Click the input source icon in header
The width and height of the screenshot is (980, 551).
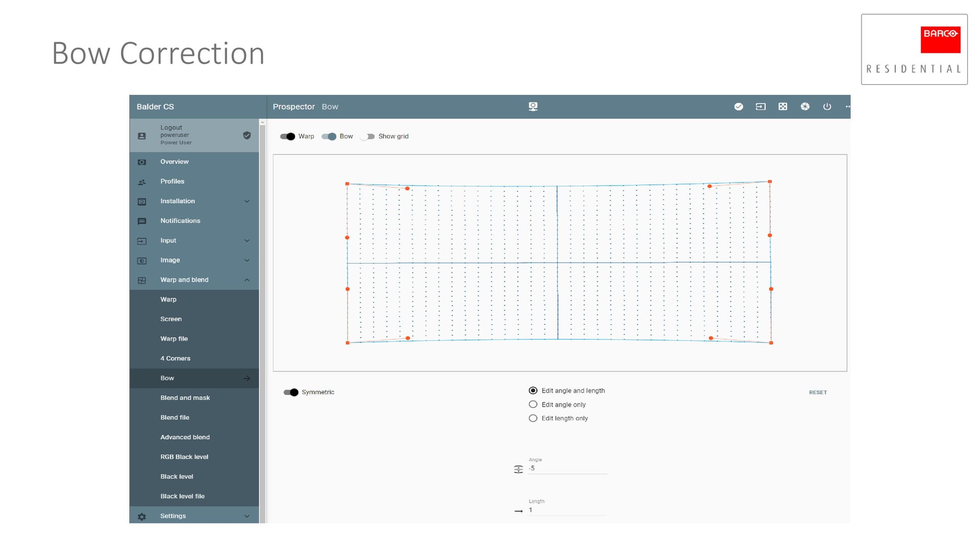pyautogui.click(x=761, y=107)
